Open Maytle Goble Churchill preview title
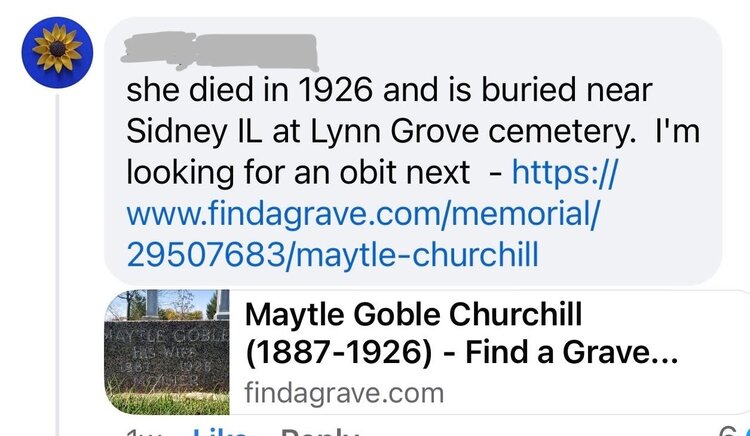Screen dimensions: 750x436 click(413, 316)
